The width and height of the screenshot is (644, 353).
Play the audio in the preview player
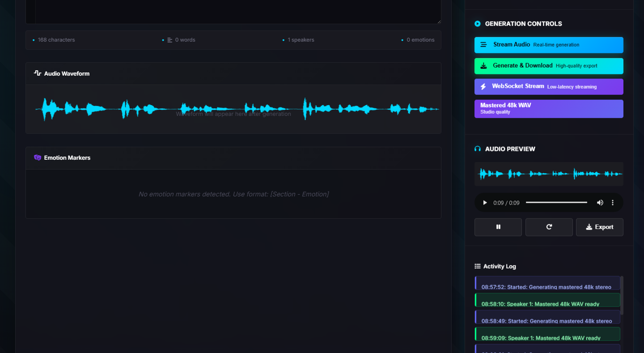pyautogui.click(x=485, y=202)
